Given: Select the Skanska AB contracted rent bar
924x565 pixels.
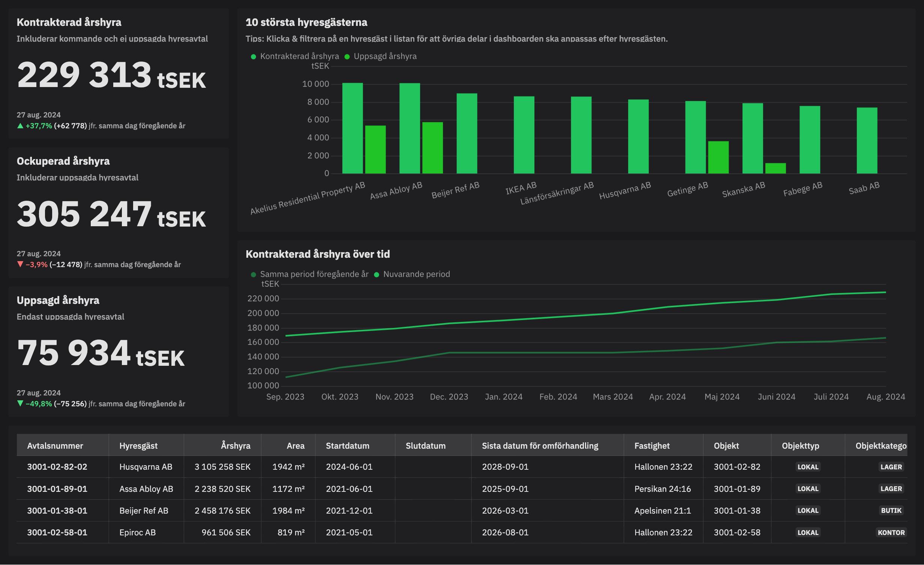Looking at the screenshot, I should pos(753,138).
